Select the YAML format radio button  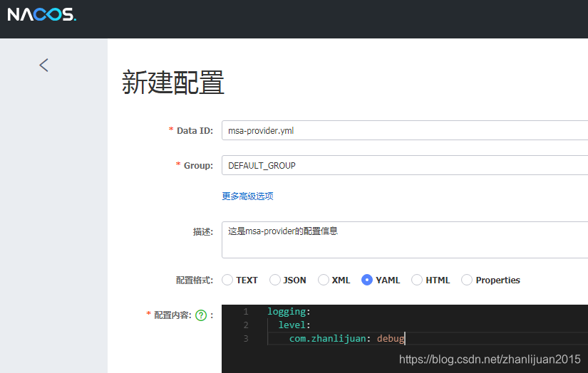pyautogui.click(x=367, y=280)
